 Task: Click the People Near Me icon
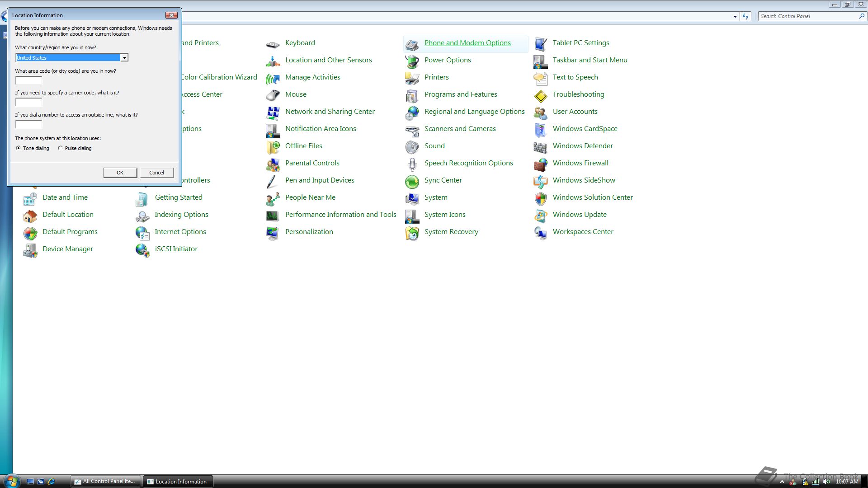click(273, 199)
